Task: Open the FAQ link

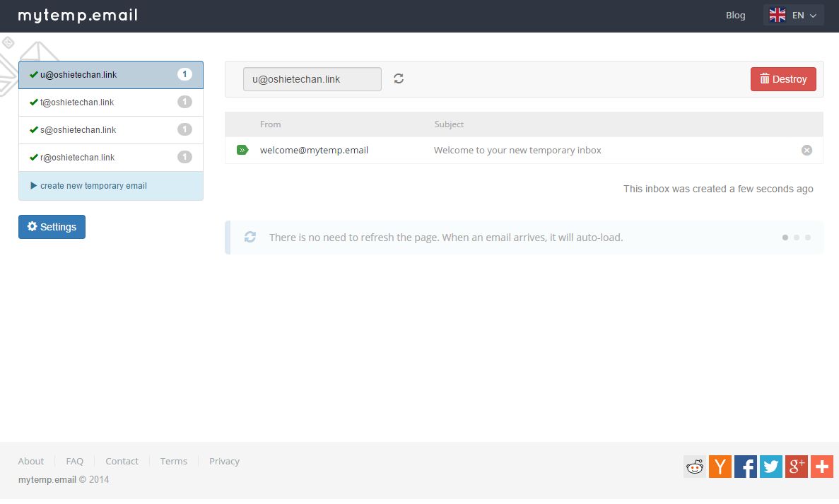Action: 74,461
